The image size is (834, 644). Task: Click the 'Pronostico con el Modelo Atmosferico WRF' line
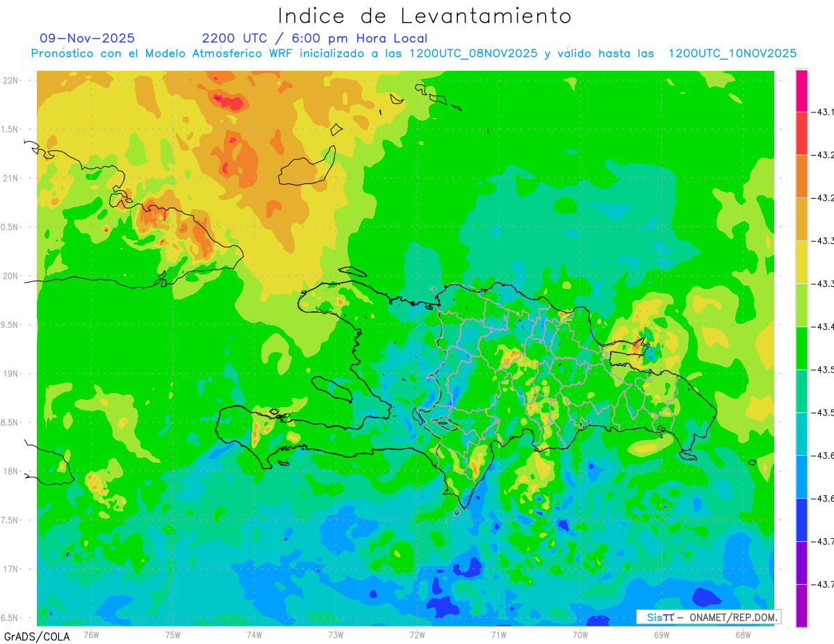click(413, 53)
